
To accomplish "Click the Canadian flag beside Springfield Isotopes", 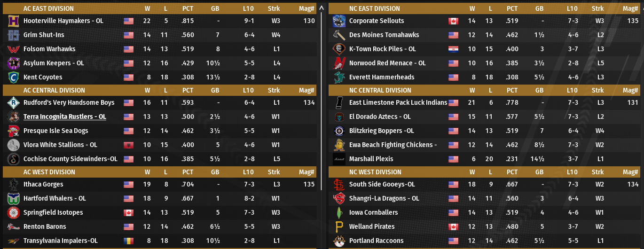I will tap(128, 213).
